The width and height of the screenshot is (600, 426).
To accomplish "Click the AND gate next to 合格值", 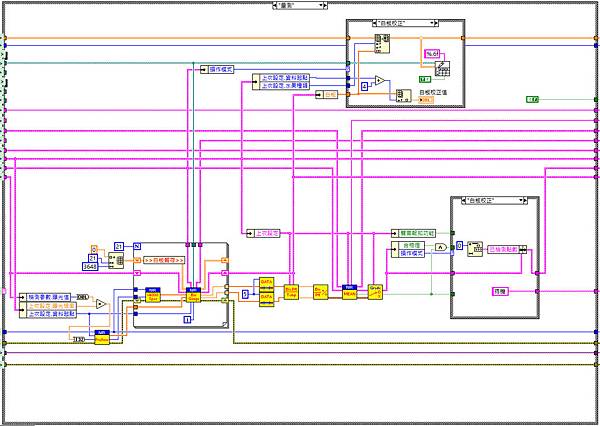I will point(439,246).
